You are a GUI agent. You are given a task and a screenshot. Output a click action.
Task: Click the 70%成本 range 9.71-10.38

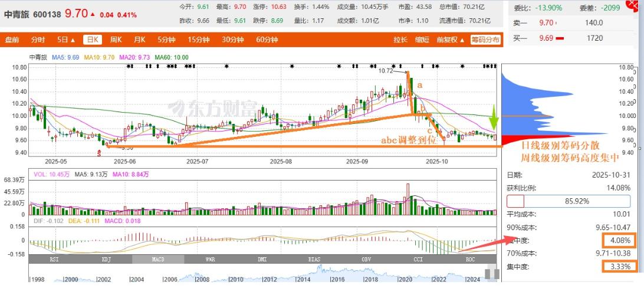[614, 253]
